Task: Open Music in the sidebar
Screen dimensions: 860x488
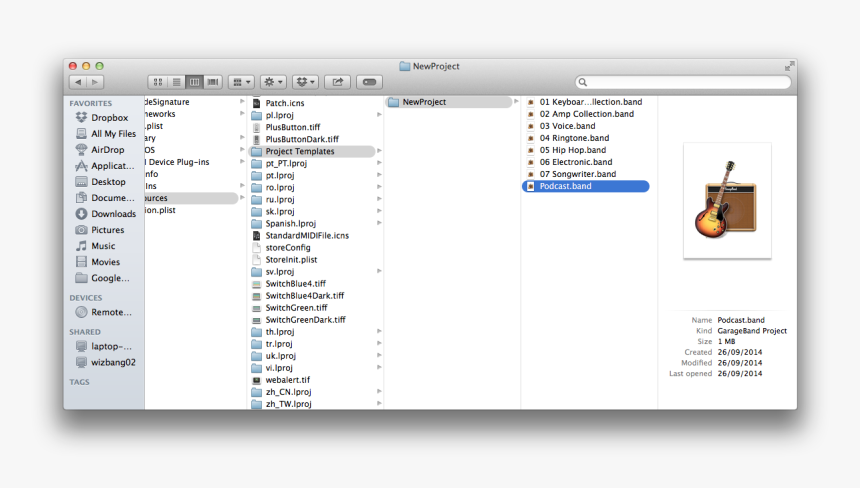Action: click(95, 246)
